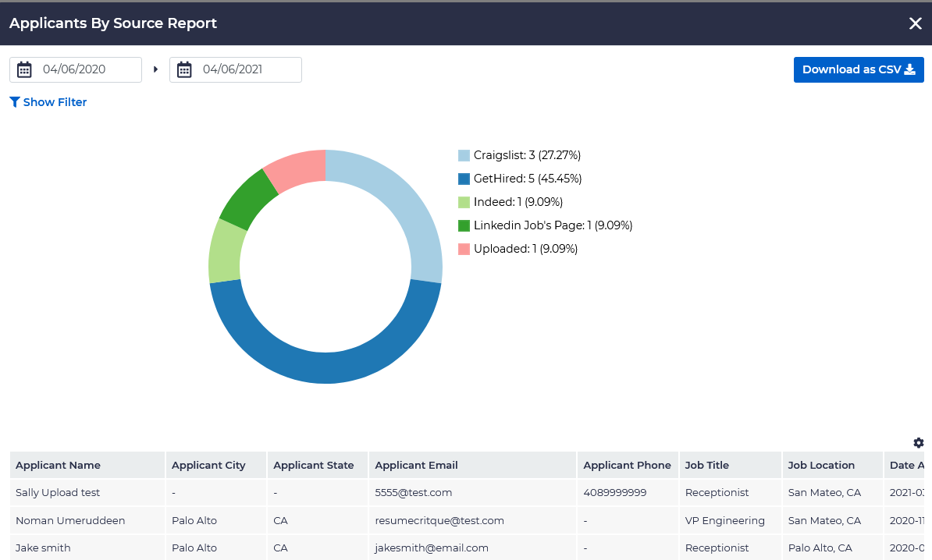Click the Uploaded legend color swatch
The width and height of the screenshot is (932, 560).
click(464, 249)
